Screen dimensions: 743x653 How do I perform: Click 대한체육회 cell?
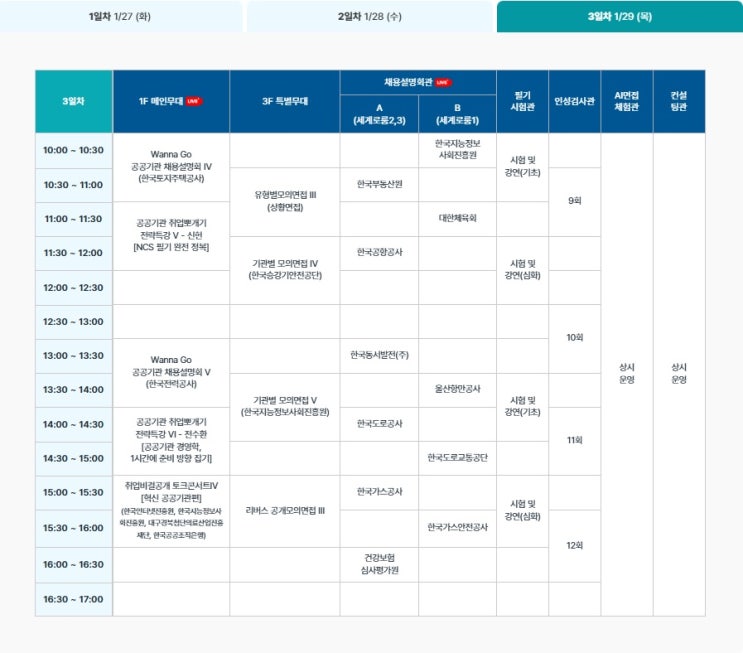(x=457, y=218)
